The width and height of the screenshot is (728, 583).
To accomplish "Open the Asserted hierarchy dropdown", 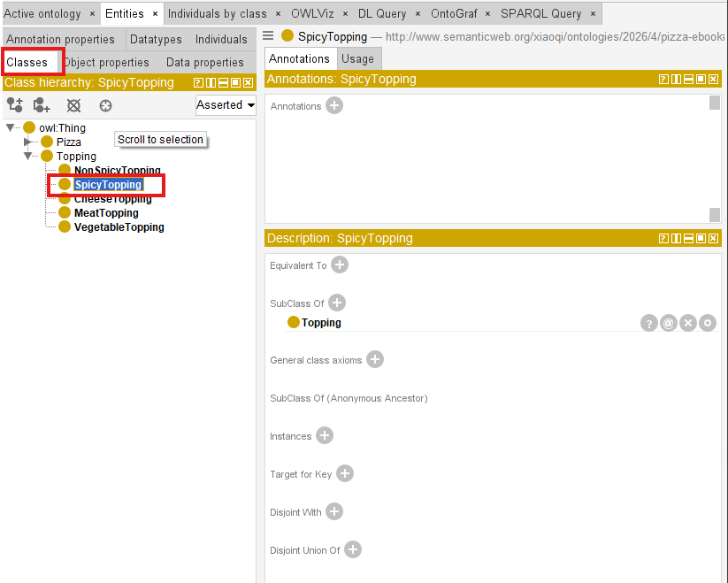I will (226, 105).
